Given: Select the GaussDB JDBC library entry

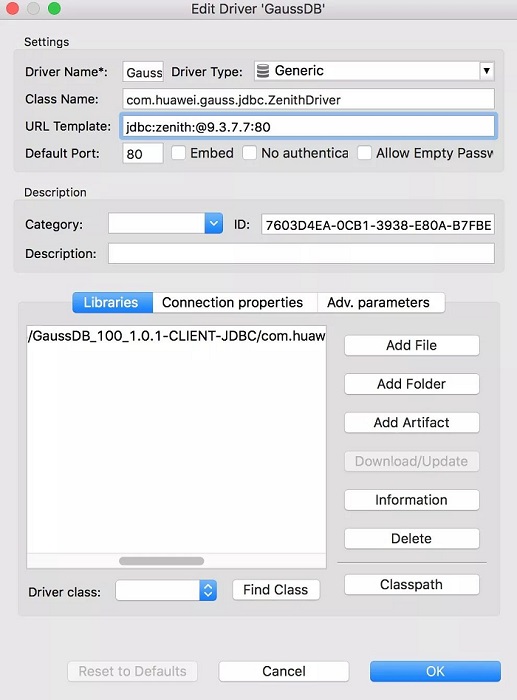Looking at the screenshot, I should (x=176, y=336).
